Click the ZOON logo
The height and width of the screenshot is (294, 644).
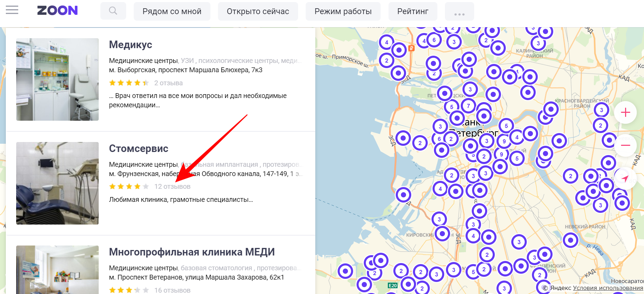tap(57, 11)
